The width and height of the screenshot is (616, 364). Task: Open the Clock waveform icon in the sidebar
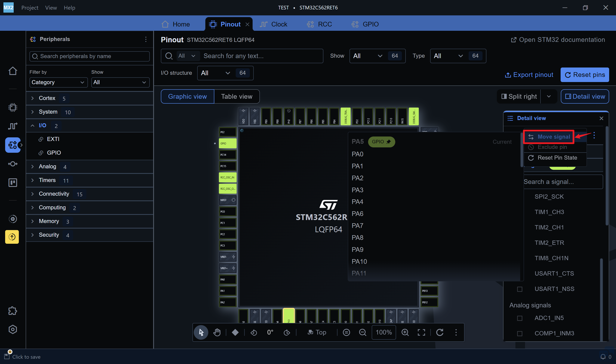pyautogui.click(x=13, y=126)
